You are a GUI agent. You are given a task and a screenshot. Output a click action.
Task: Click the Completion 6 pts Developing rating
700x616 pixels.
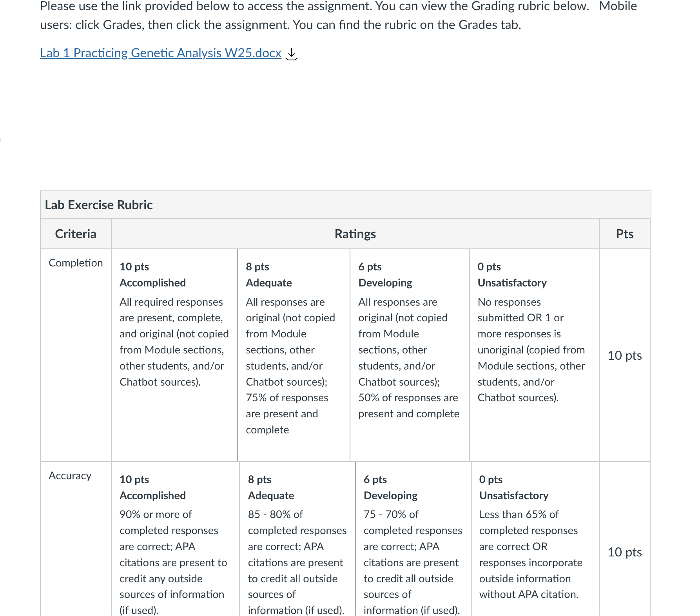[410, 355]
